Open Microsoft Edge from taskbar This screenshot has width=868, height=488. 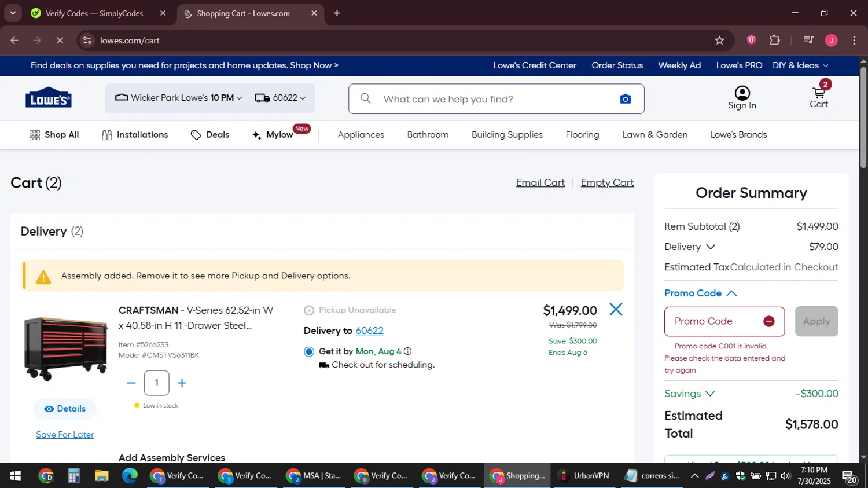click(x=130, y=476)
